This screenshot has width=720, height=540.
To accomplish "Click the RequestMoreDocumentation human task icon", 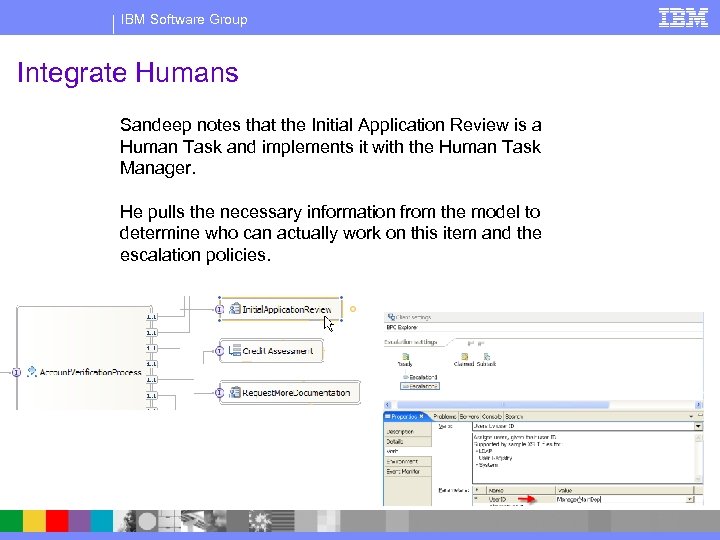I will tap(235, 392).
